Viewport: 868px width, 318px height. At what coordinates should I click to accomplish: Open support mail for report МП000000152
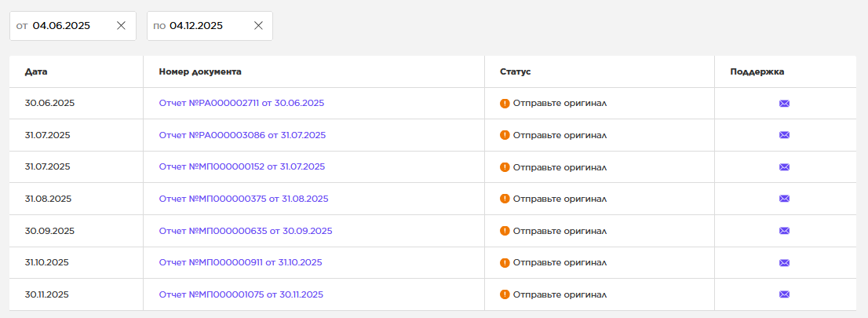(784, 167)
